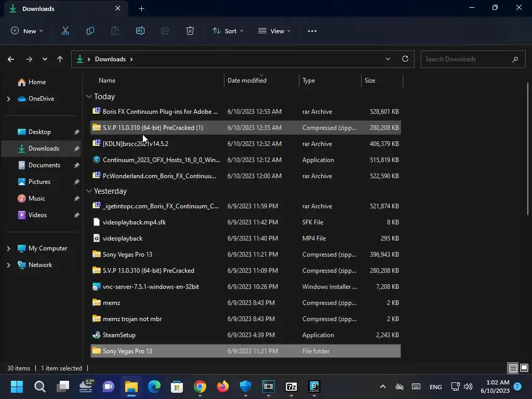
Task: Go back with the left arrow
Action: coord(11,59)
